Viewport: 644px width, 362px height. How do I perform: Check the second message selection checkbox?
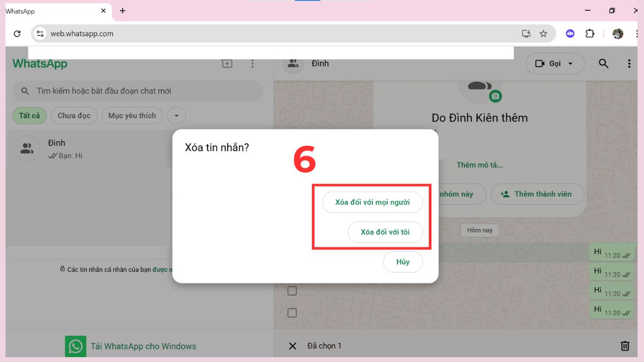[x=292, y=312]
